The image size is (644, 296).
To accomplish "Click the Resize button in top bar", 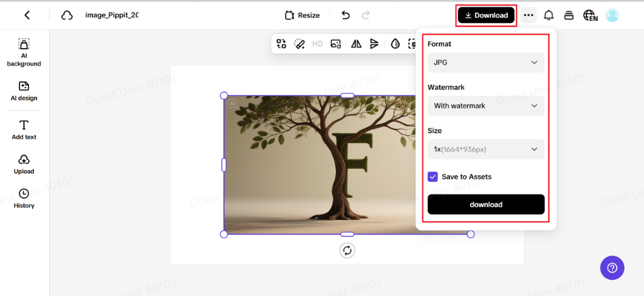I will pyautogui.click(x=302, y=15).
